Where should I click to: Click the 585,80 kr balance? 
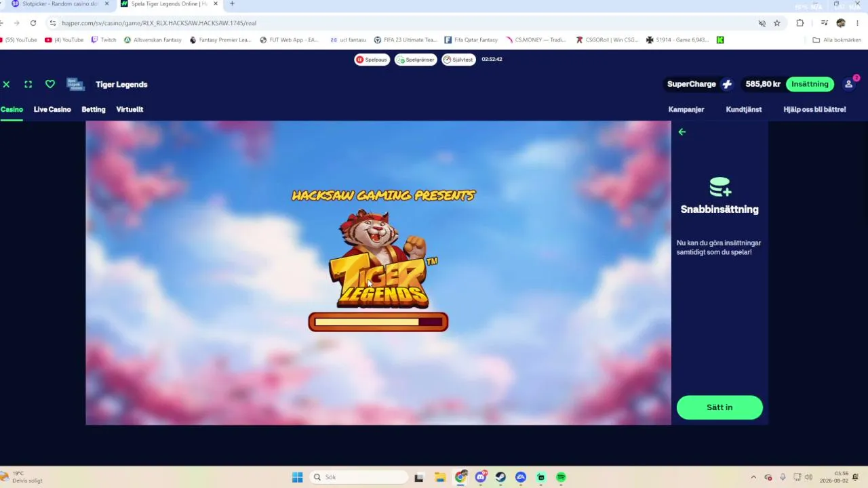coord(763,84)
